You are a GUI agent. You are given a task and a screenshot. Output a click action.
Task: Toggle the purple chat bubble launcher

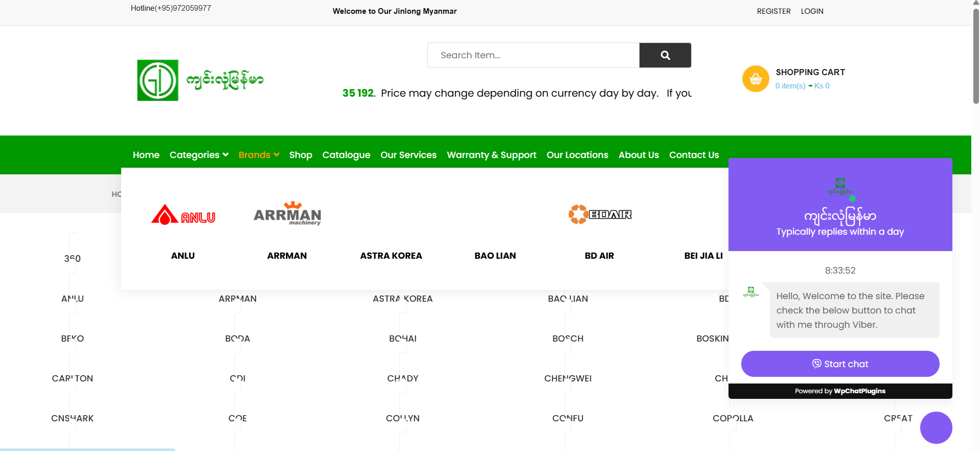pos(936,427)
